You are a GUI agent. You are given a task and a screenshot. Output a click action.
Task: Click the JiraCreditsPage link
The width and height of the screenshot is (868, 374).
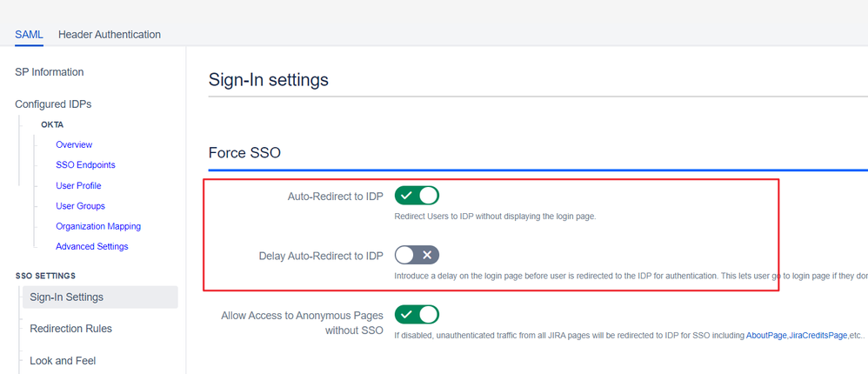817,336
